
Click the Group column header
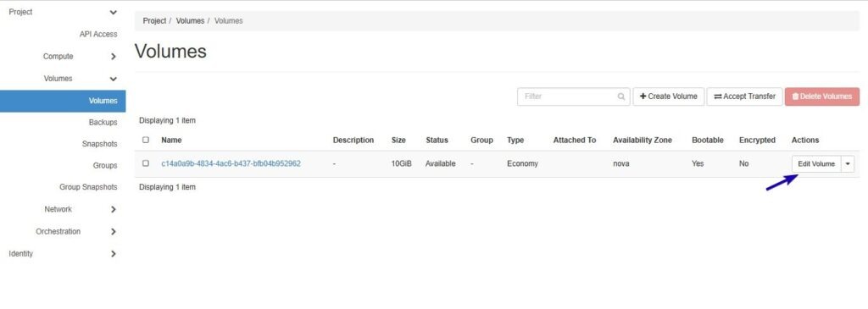[x=481, y=141]
